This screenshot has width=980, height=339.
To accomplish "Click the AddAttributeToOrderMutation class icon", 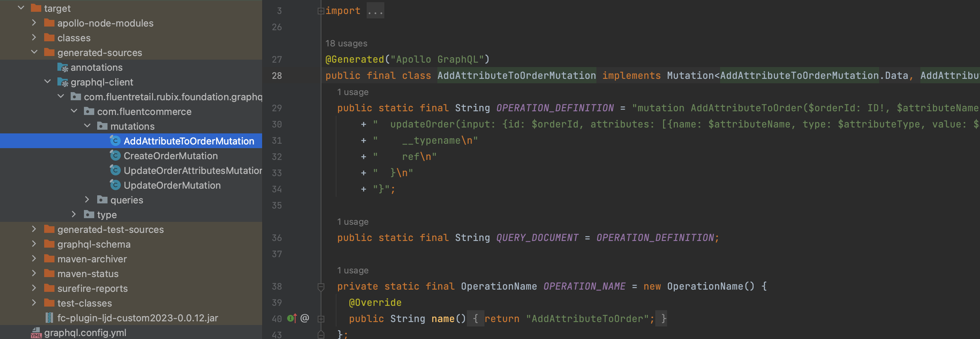I will click(x=115, y=141).
